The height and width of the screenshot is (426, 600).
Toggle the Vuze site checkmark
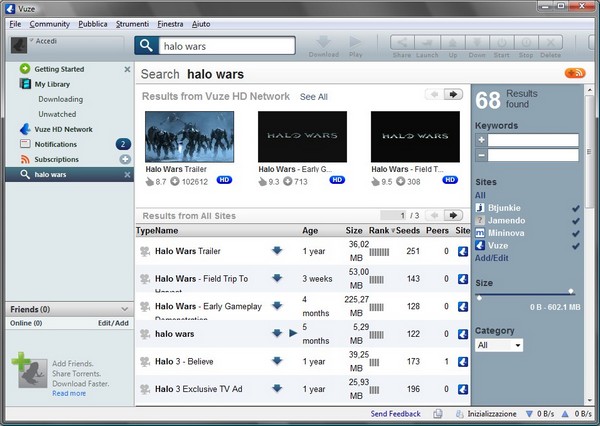[x=576, y=246]
